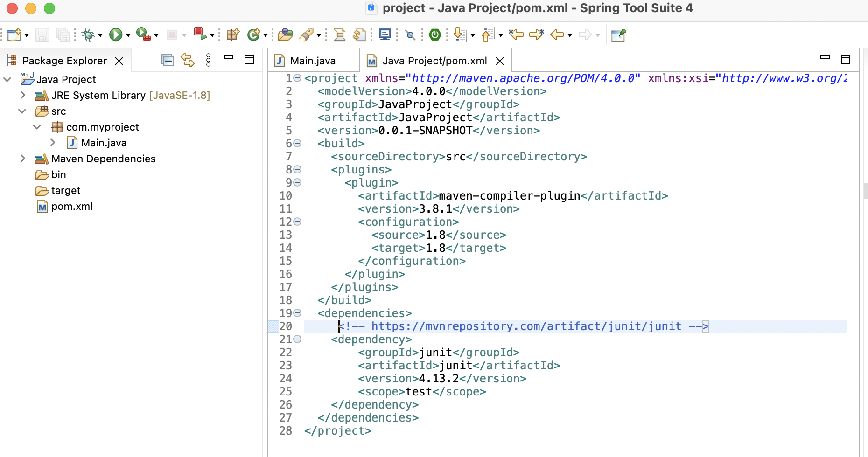Image resolution: width=868 pixels, height=457 pixels.
Task: Collapse the src folder node
Action: (22, 111)
